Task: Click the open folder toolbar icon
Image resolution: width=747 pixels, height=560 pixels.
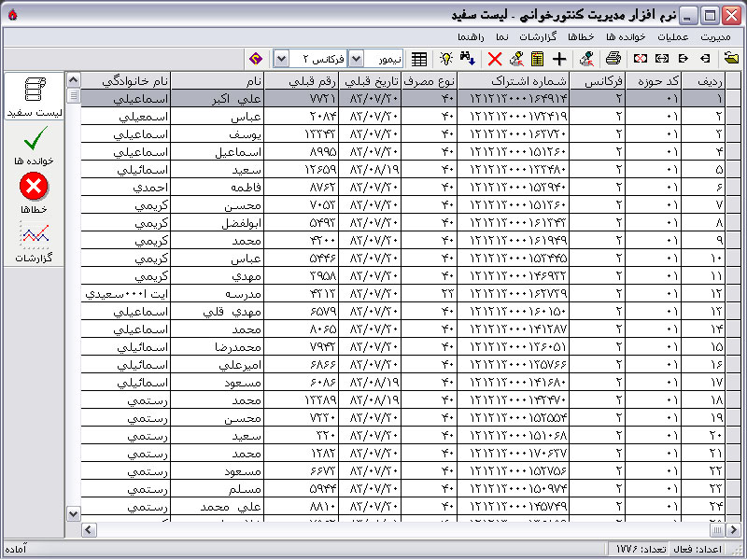Action: pyautogui.click(x=730, y=59)
